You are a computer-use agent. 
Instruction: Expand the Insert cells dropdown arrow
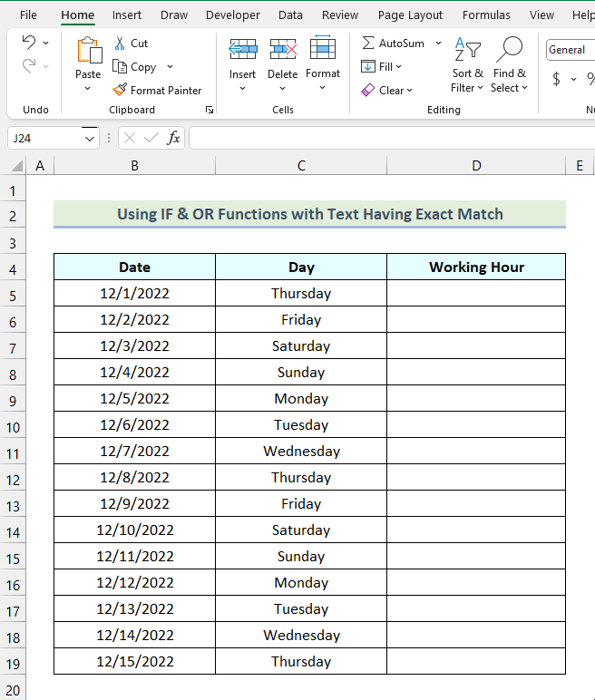point(242,88)
